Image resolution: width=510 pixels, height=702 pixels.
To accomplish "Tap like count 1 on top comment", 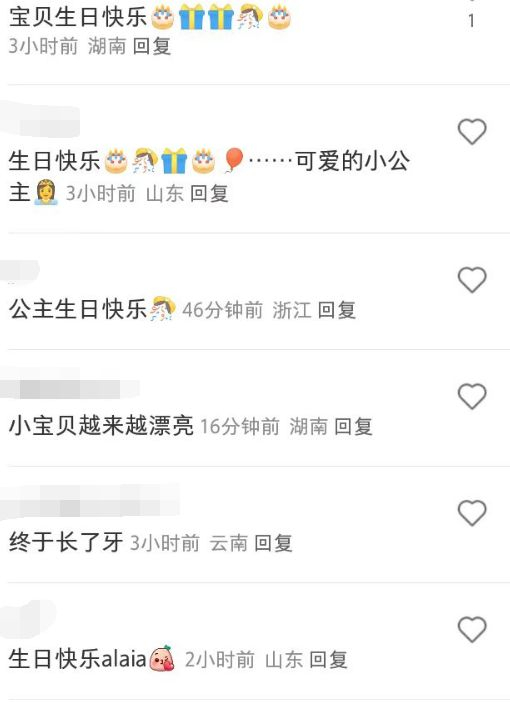I will 471,21.
